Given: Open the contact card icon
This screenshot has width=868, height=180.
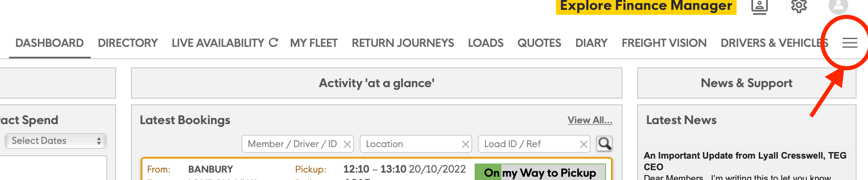Looking at the screenshot, I should (x=760, y=7).
